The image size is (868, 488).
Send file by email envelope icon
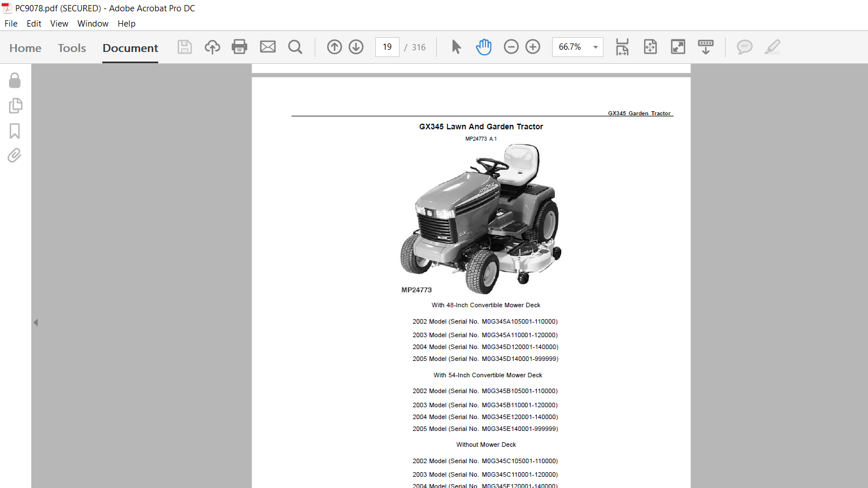268,47
